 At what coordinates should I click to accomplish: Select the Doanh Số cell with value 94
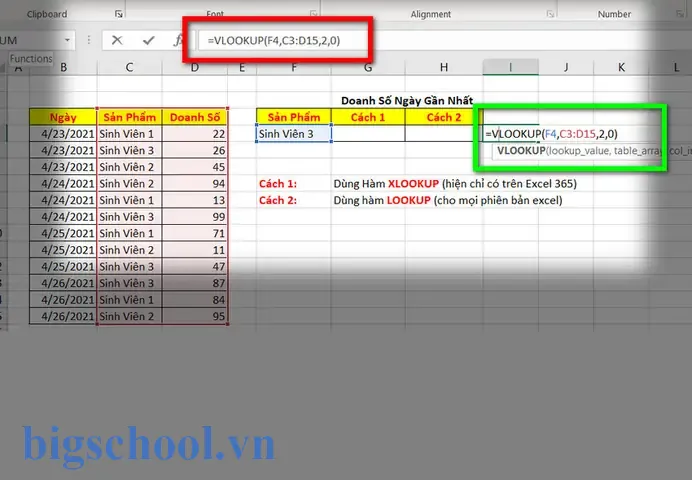click(x=195, y=184)
